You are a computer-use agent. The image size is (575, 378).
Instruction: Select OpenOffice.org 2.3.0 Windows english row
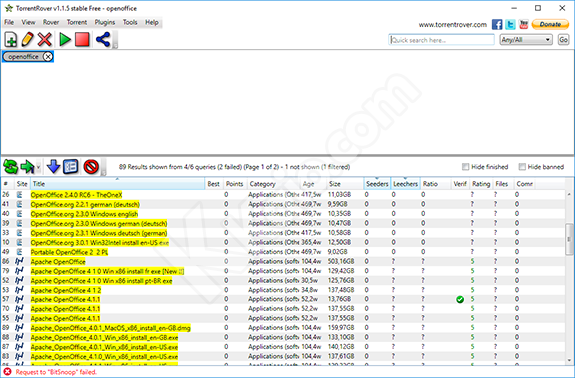tap(283, 214)
